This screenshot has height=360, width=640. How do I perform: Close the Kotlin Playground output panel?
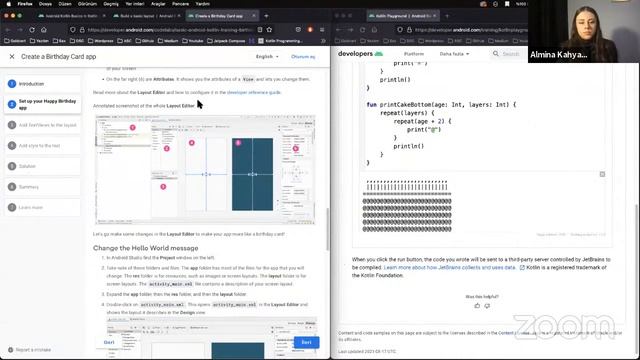pyautogui.click(x=602, y=174)
